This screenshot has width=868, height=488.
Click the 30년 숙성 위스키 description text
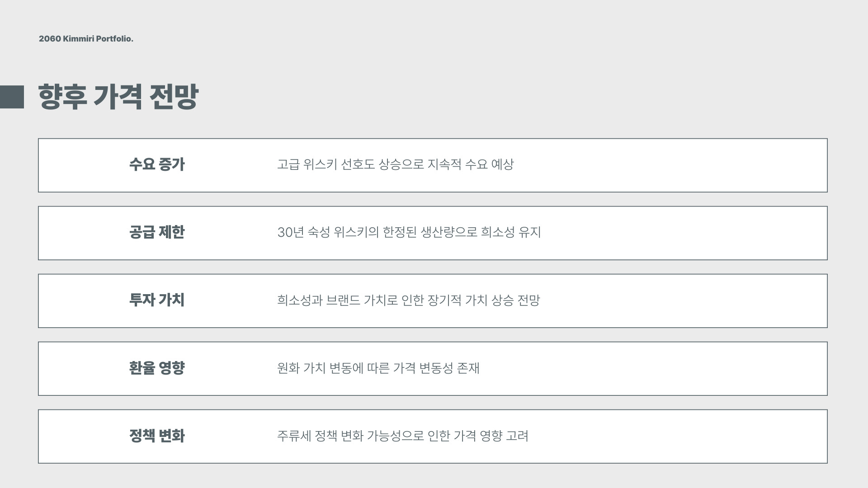click(409, 232)
